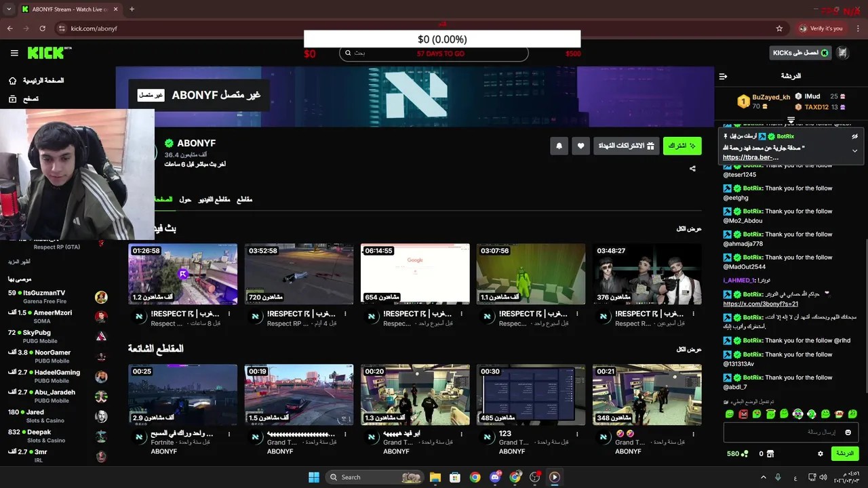This screenshot has height=488, width=868.
Task: Click gift subscriptions button
Action: (627, 146)
